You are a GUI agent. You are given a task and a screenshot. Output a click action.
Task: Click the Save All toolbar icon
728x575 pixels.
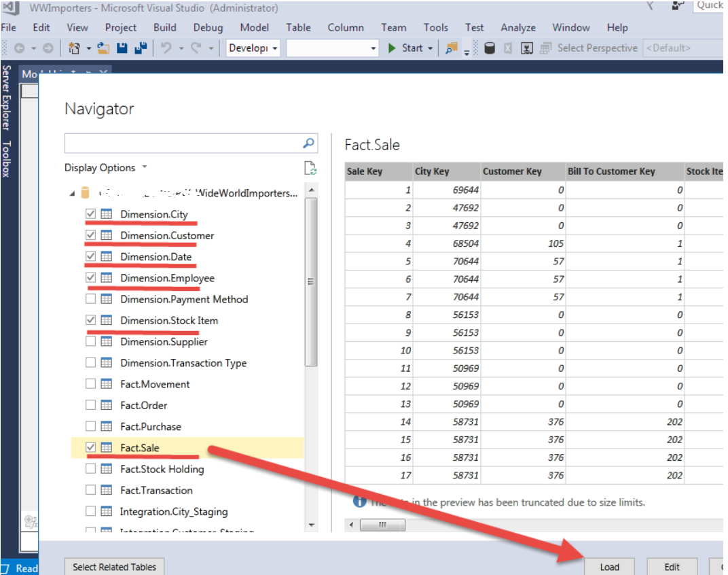pyautogui.click(x=141, y=48)
